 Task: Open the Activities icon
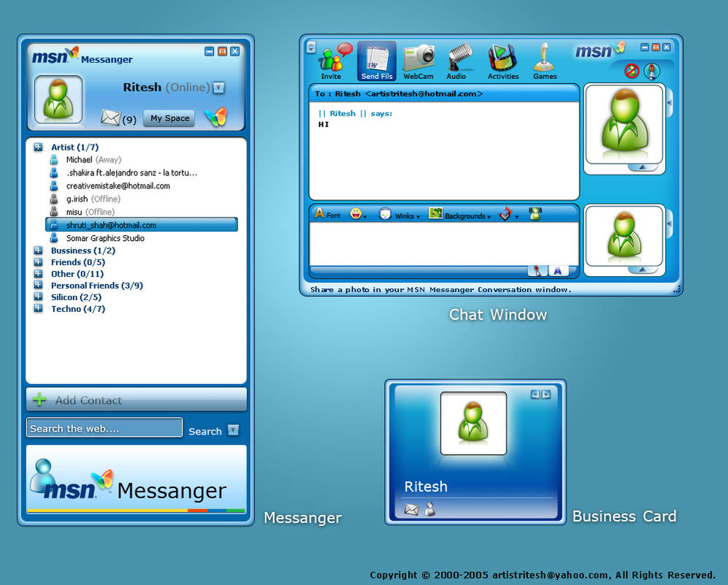click(x=504, y=61)
